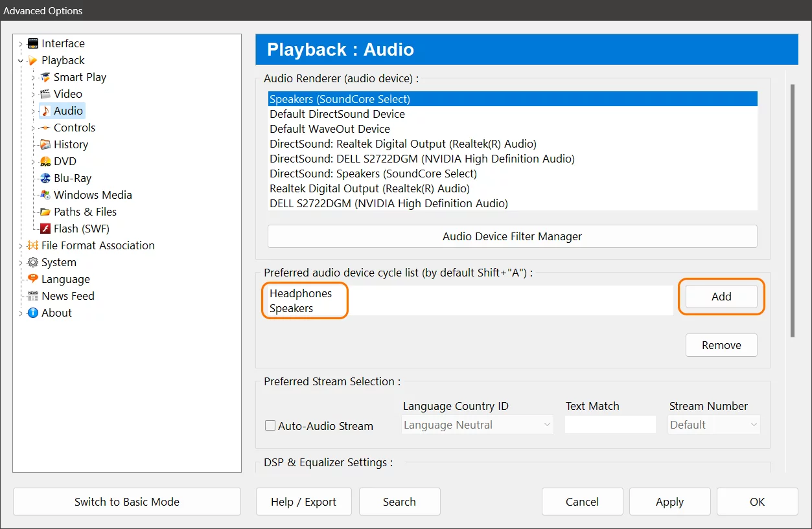The image size is (812, 529).
Task: Open the Stream Number dropdown
Action: point(714,425)
